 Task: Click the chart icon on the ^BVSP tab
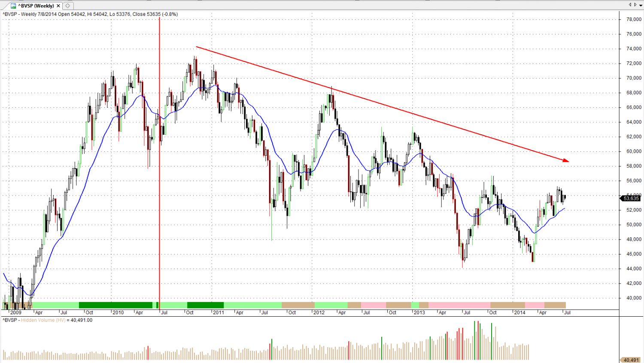pos(13,6)
